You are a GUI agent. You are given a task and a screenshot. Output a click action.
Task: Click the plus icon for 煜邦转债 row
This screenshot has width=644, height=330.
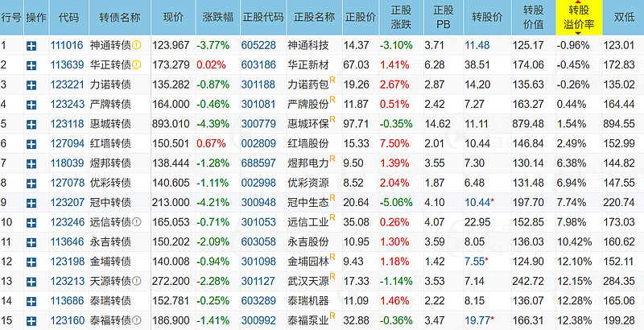pyautogui.click(x=31, y=164)
